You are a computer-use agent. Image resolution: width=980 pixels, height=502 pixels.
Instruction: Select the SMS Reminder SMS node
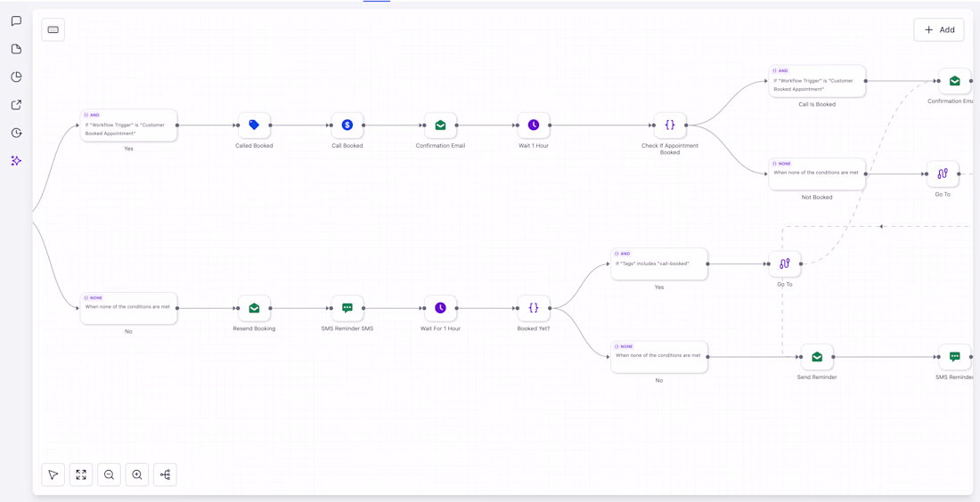(347, 309)
